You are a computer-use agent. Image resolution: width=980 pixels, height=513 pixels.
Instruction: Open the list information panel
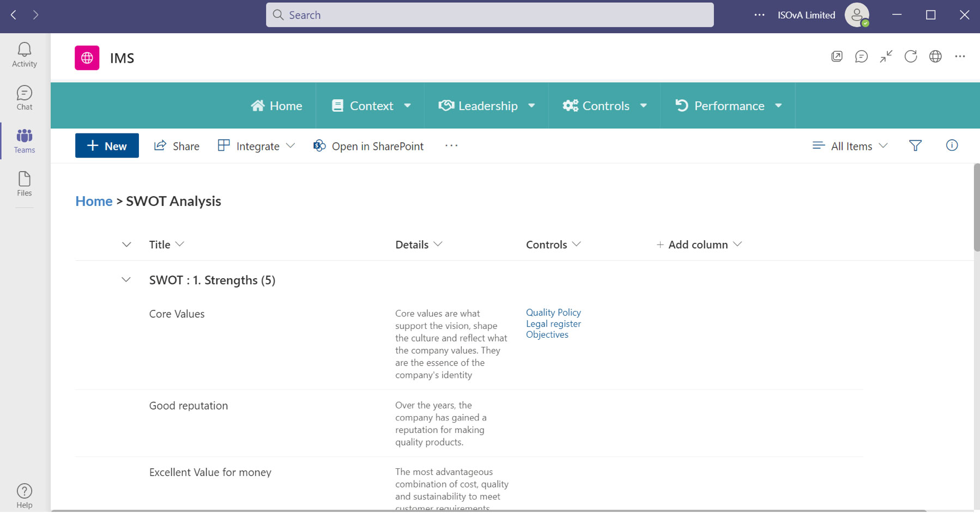tap(952, 145)
